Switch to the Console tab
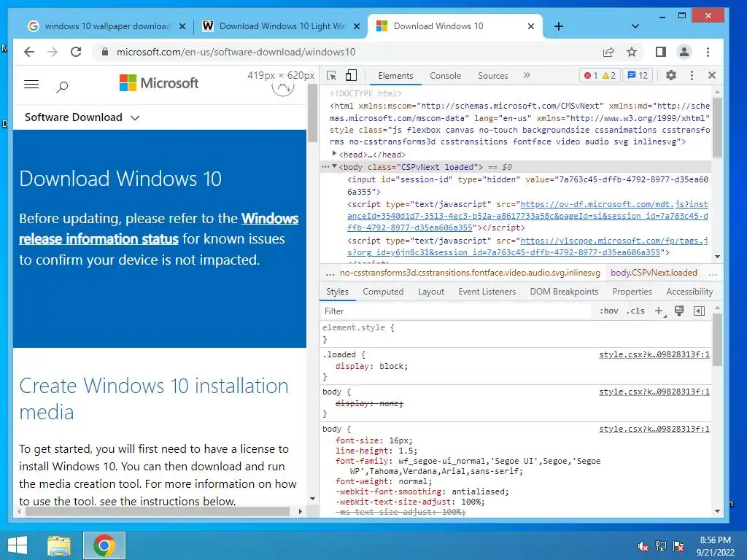This screenshot has height=560, width=747. pyautogui.click(x=446, y=76)
